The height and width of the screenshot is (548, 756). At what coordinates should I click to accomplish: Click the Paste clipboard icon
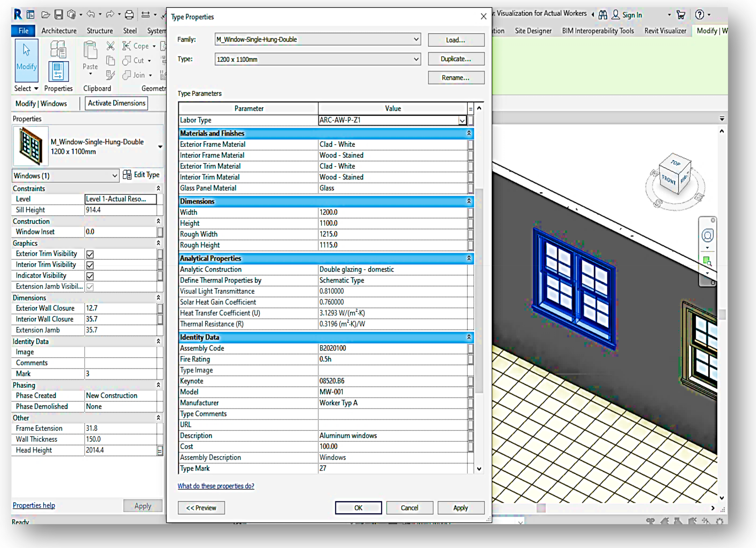[x=90, y=51]
